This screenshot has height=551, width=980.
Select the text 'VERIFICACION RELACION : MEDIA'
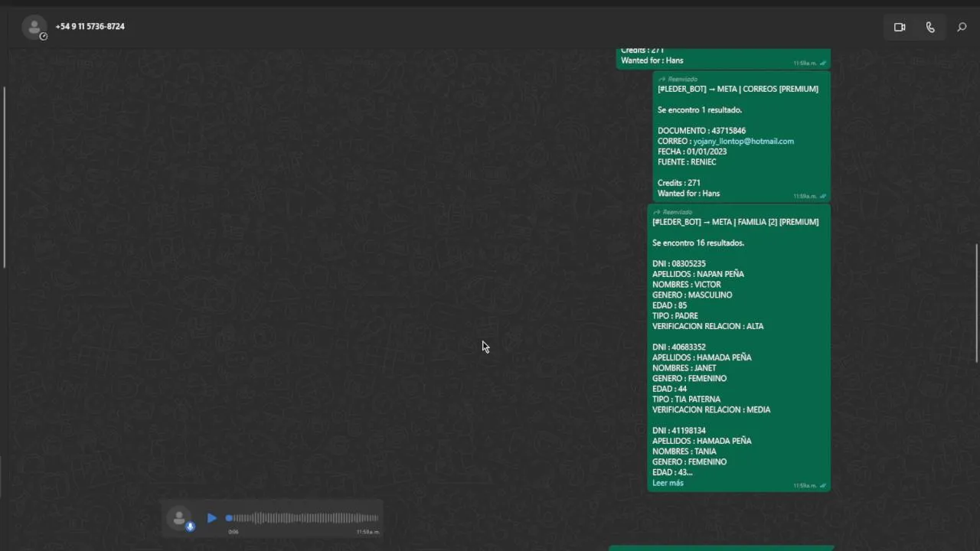click(x=711, y=409)
